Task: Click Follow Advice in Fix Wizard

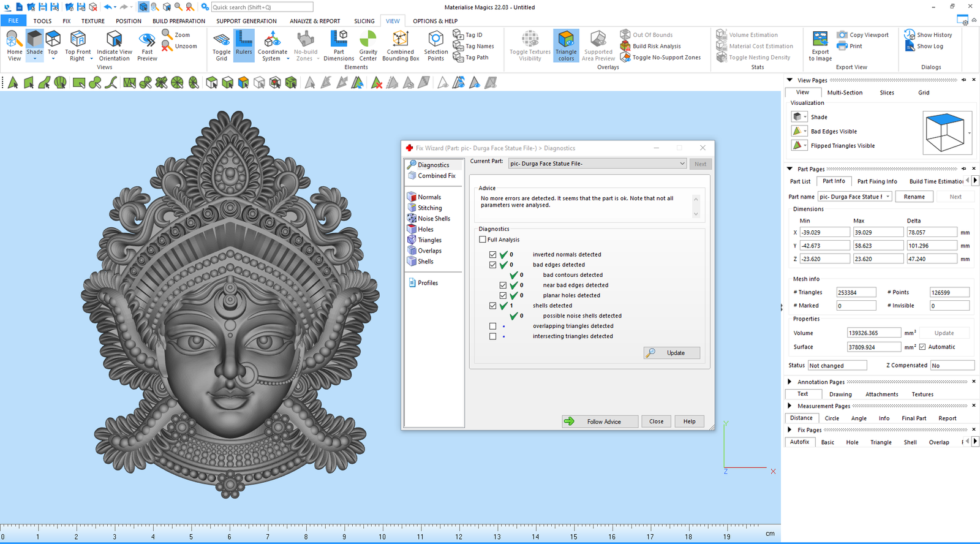Action: pos(600,421)
